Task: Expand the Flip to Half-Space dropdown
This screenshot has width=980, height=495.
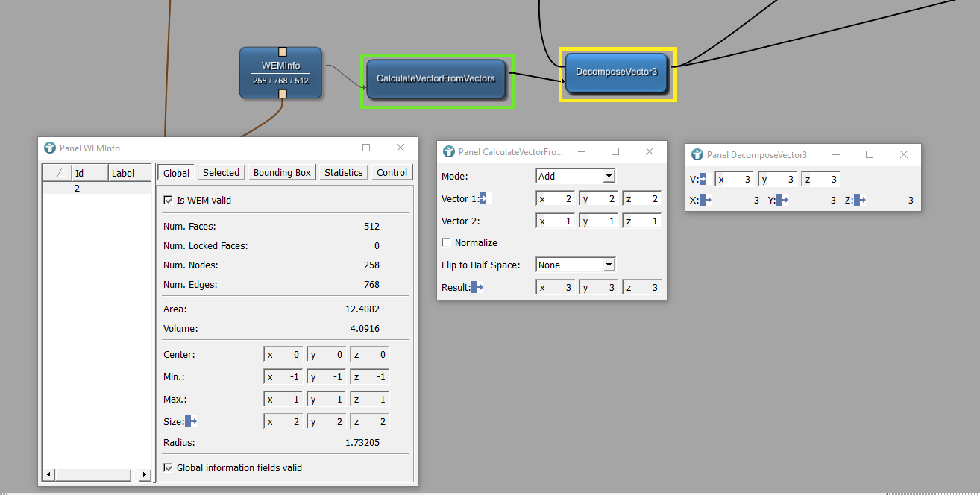Action: [575, 265]
